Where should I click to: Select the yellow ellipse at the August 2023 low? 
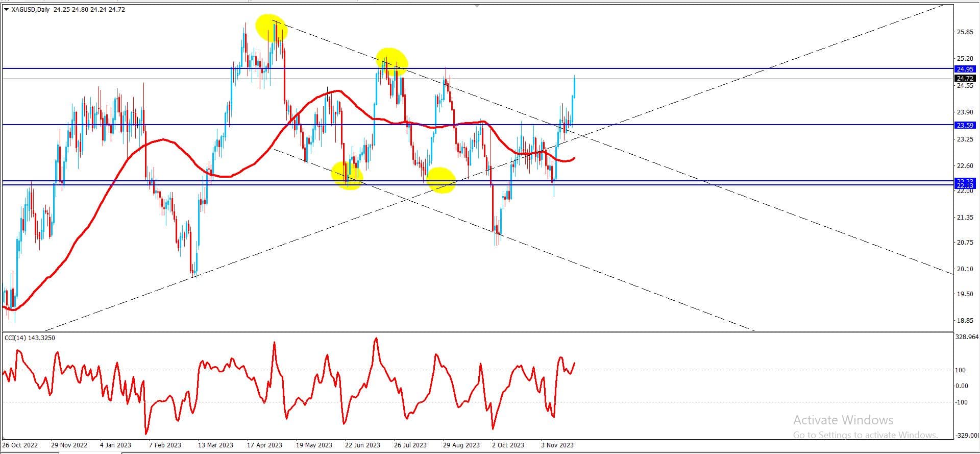[441, 180]
